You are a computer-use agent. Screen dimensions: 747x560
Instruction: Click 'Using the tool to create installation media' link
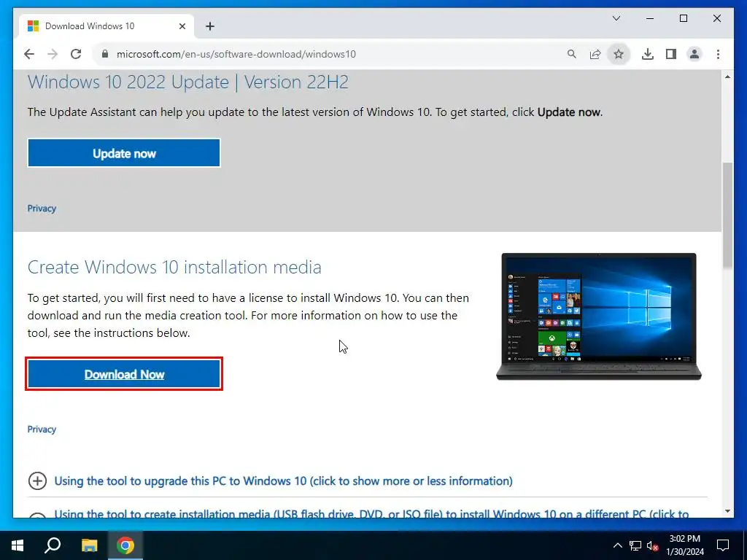coord(371,513)
